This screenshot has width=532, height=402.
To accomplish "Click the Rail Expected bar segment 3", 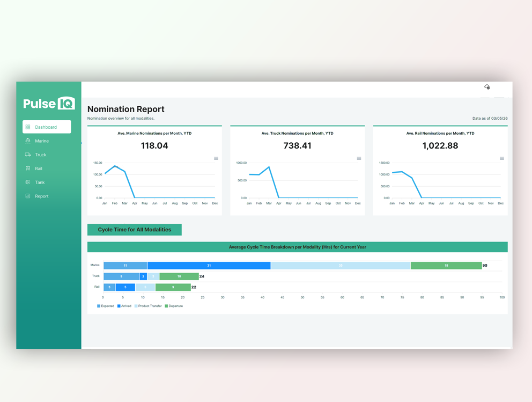I will point(109,287).
